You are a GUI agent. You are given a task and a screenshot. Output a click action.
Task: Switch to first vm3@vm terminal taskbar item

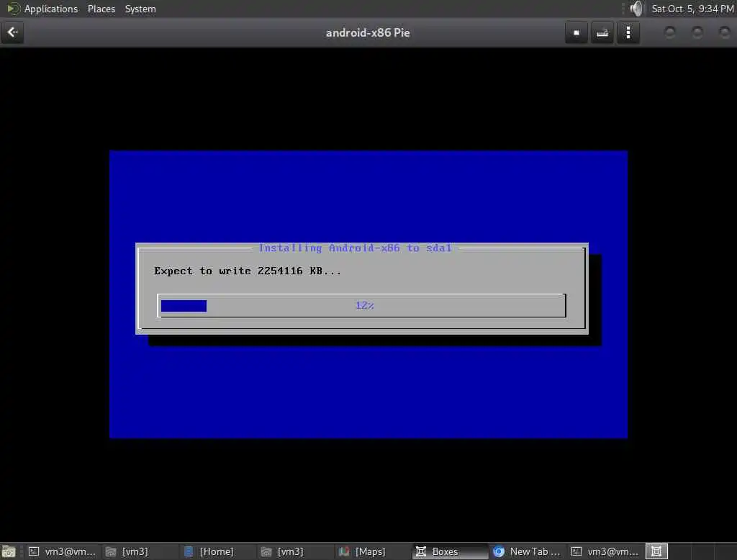62,551
